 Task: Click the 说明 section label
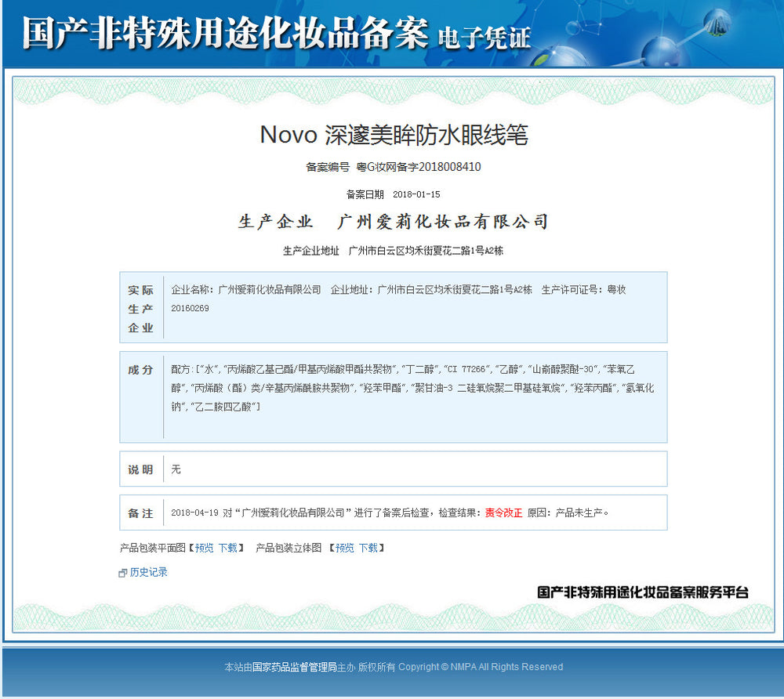[x=140, y=469]
